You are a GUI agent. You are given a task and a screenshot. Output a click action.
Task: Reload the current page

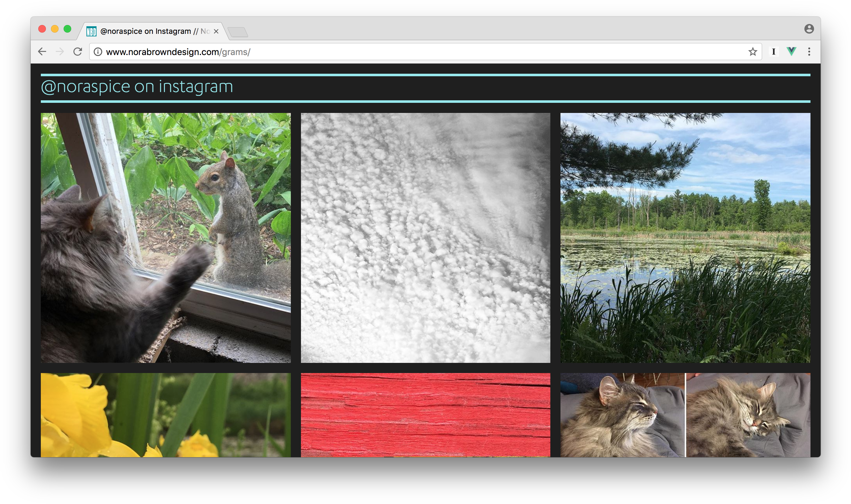coord(78,52)
